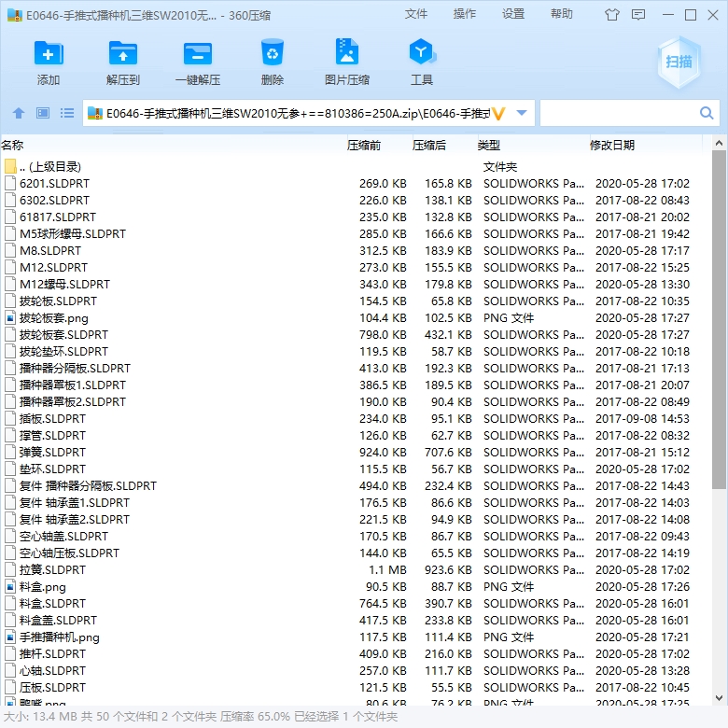The image size is (728, 728).
Task: Switch to thumbnail view icon
Action: tap(43, 113)
